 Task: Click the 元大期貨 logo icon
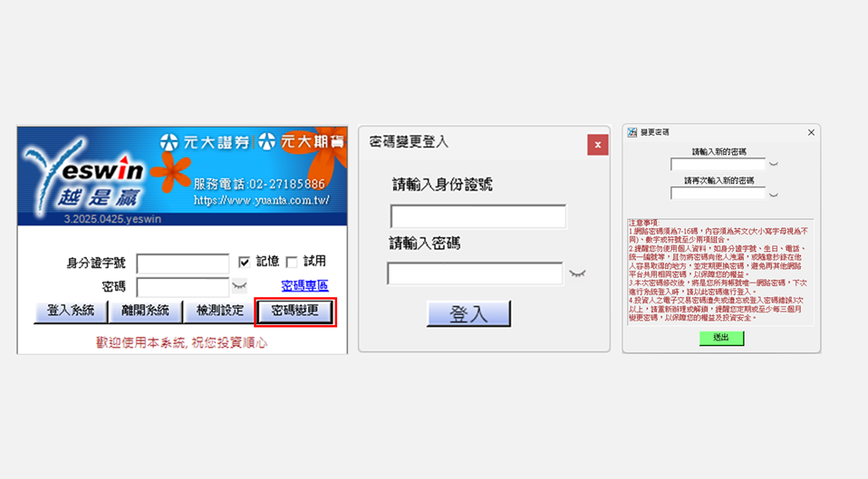click(266, 141)
